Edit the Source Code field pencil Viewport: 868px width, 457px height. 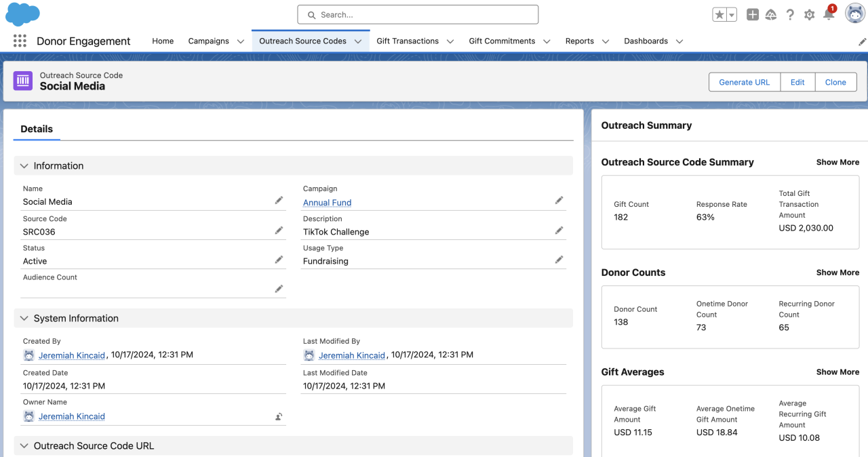tap(279, 230)
